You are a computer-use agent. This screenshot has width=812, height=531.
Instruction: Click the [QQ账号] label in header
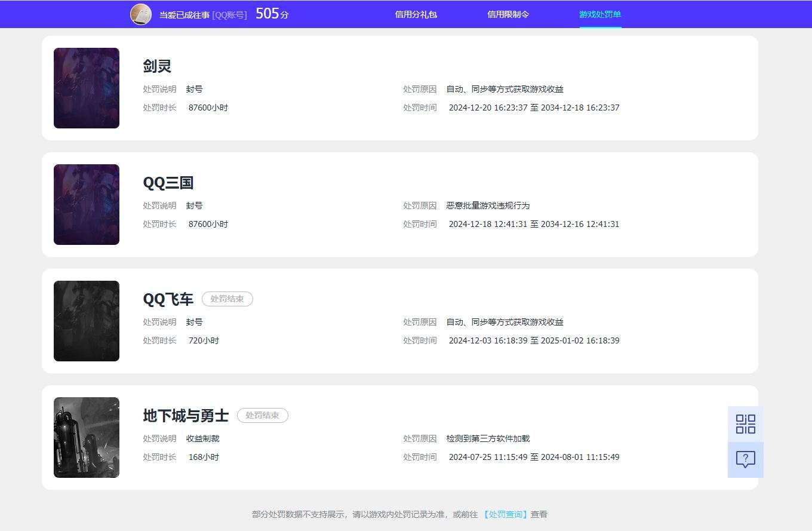tap(229, 15)
